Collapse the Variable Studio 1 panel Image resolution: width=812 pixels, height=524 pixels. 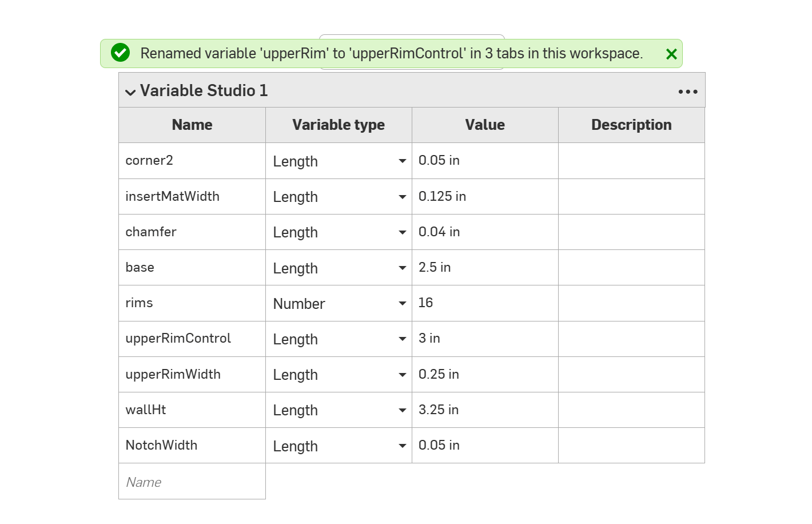tap(130, 92)
